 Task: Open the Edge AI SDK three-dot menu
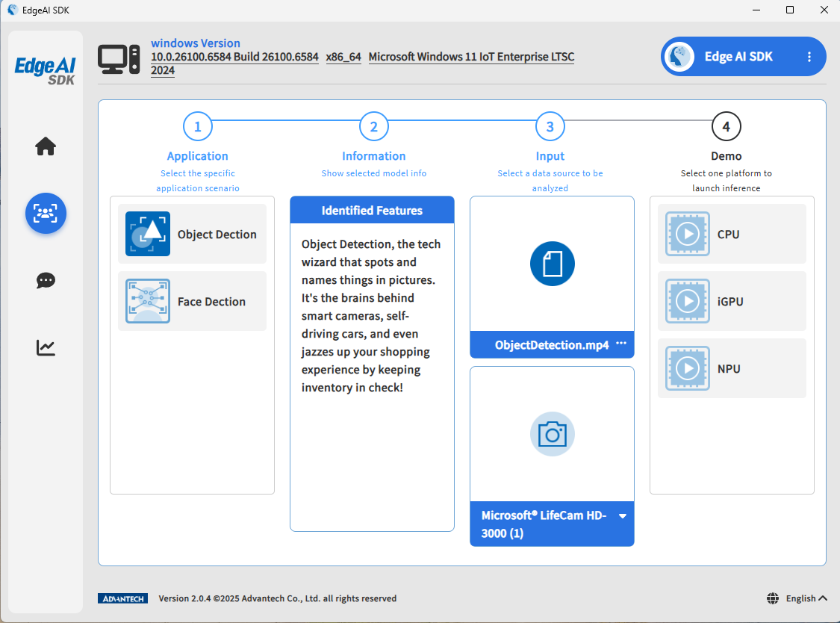pos(809,57)
